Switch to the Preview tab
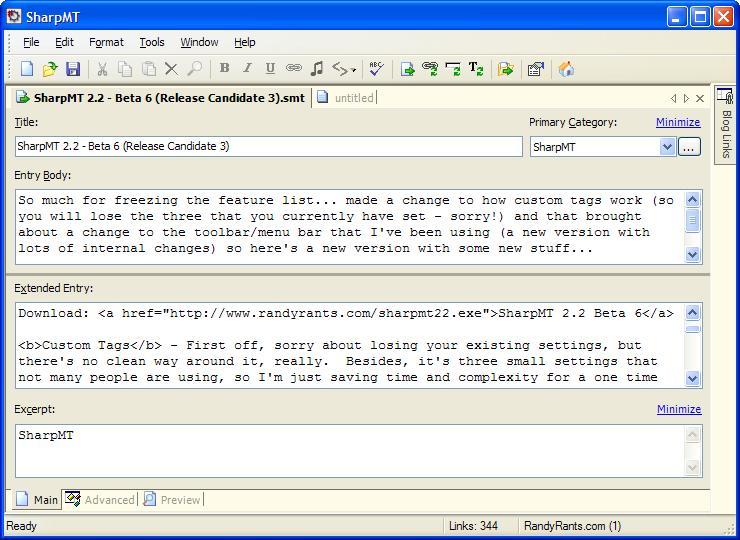 tap(172, 499)
